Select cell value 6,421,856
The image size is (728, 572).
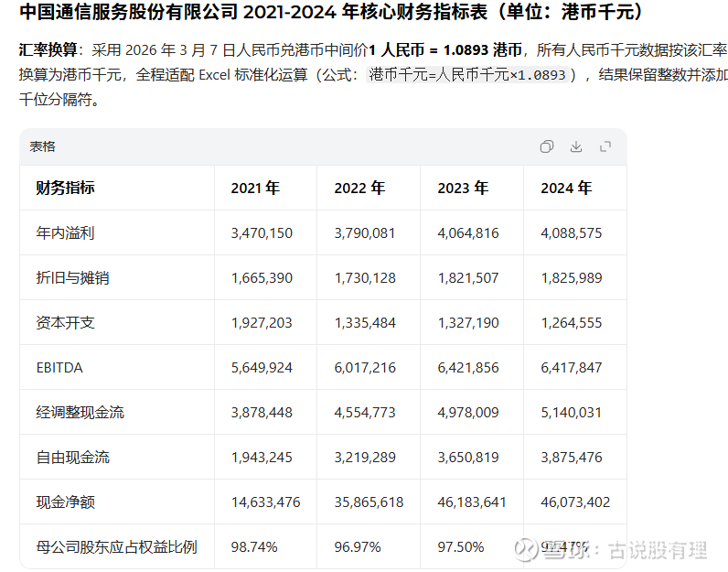pyautogui.click(x=468, y=368)
